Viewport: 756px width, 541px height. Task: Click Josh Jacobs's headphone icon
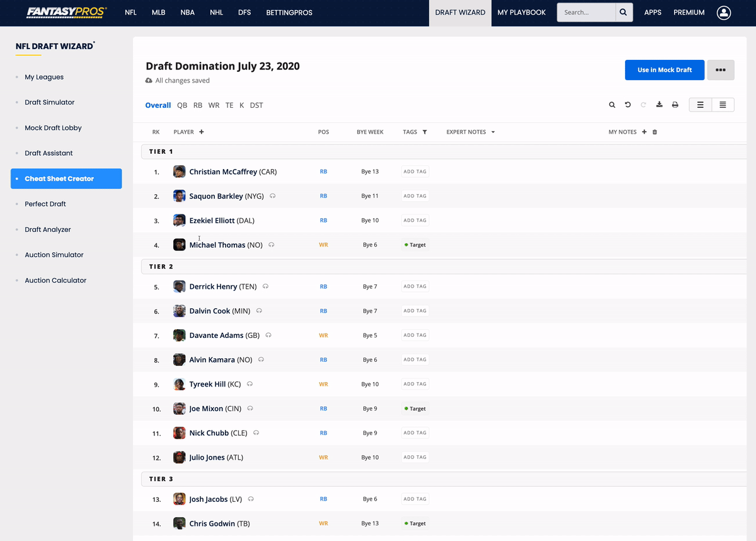click(251, 499)
